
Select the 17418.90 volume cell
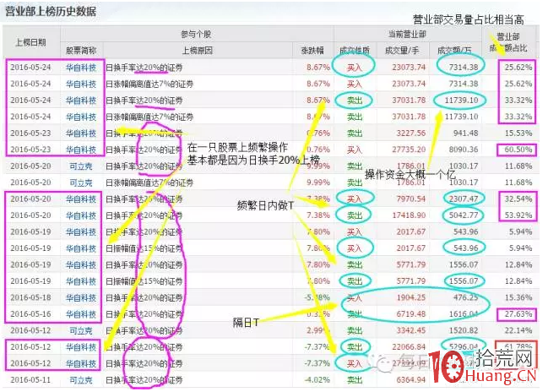pyautogui.click(x=409, y=215)
